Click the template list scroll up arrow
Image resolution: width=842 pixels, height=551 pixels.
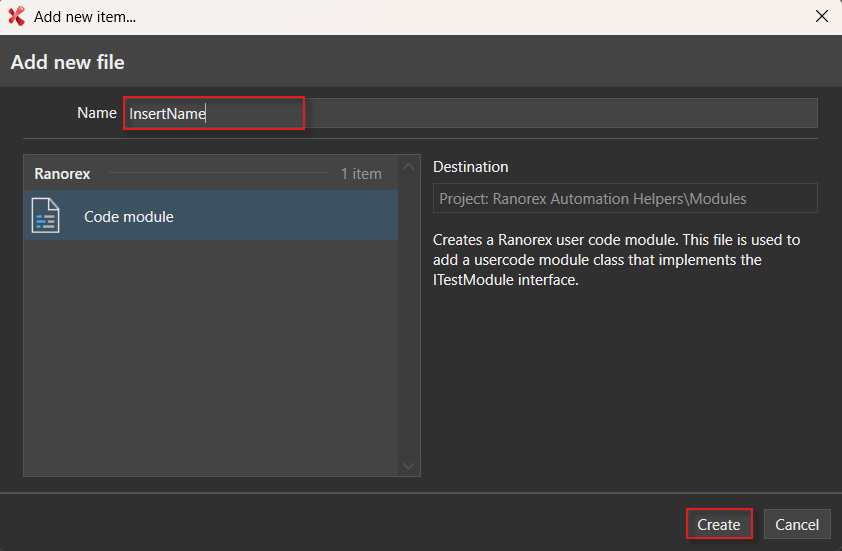click(x=408, y=167)
